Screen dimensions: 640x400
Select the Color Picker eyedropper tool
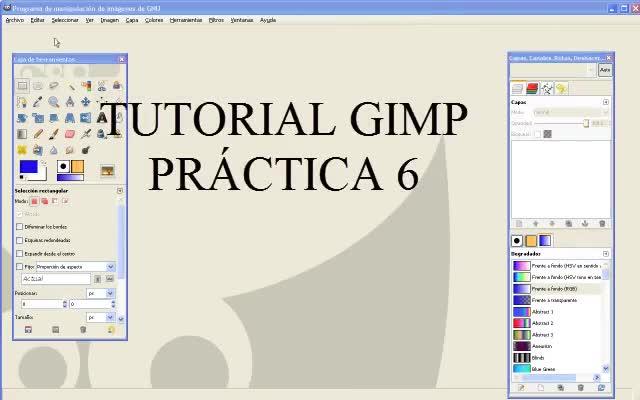pos(38,102)
